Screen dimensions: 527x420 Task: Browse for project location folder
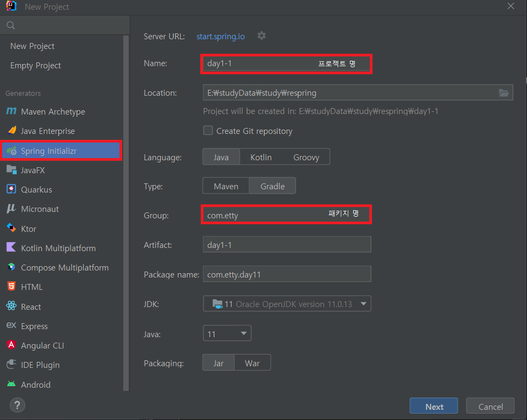503,92
